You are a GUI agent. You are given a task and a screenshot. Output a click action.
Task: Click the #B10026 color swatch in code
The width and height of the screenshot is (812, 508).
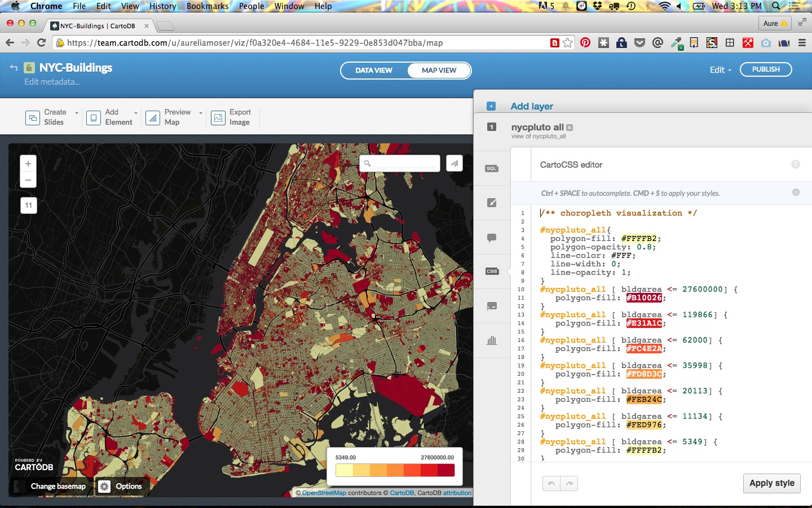(x=644, y=298)
